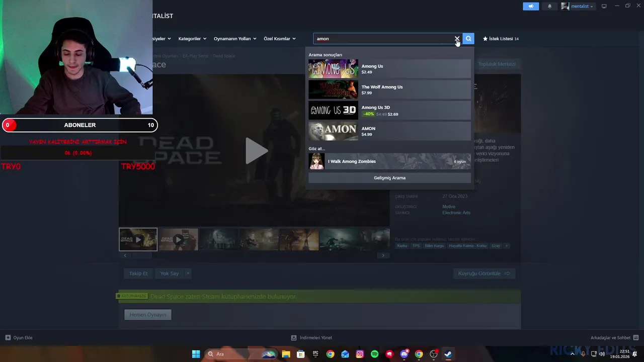Viewport: 644px width, 362px height.
Task: Click the Yok Say button
Action: click(x=170, y=274)
